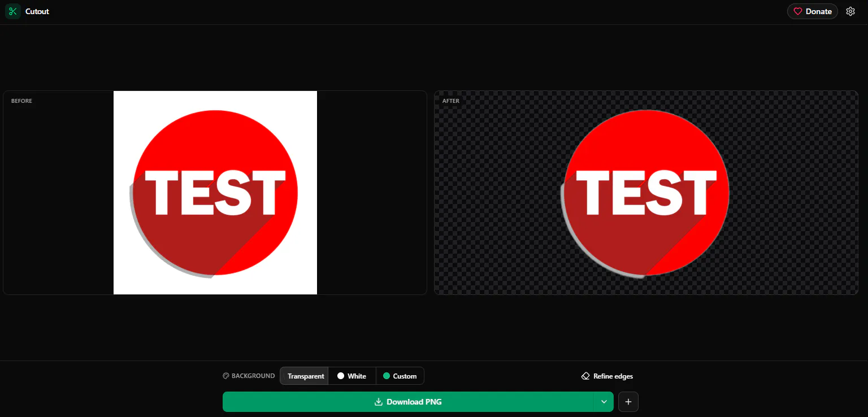Open the Refine edges tool

pos(607,376)
